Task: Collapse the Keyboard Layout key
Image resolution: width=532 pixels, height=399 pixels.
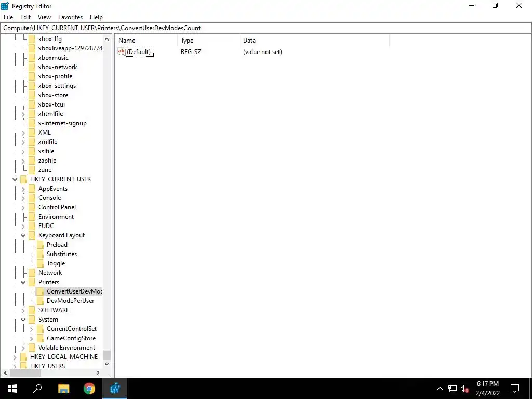Action: pos(23,235)
